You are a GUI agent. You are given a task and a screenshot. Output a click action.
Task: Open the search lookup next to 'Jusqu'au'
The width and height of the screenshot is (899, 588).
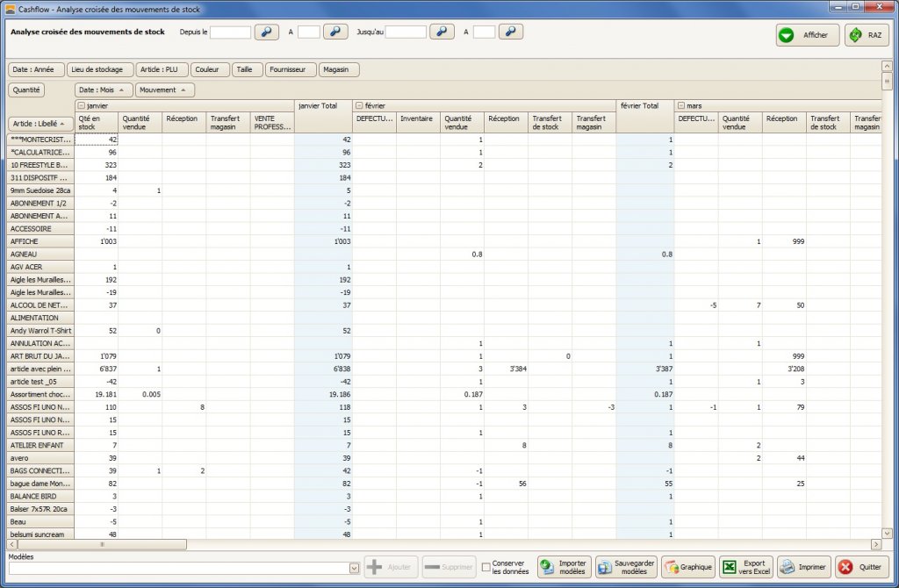pos(442,32)
